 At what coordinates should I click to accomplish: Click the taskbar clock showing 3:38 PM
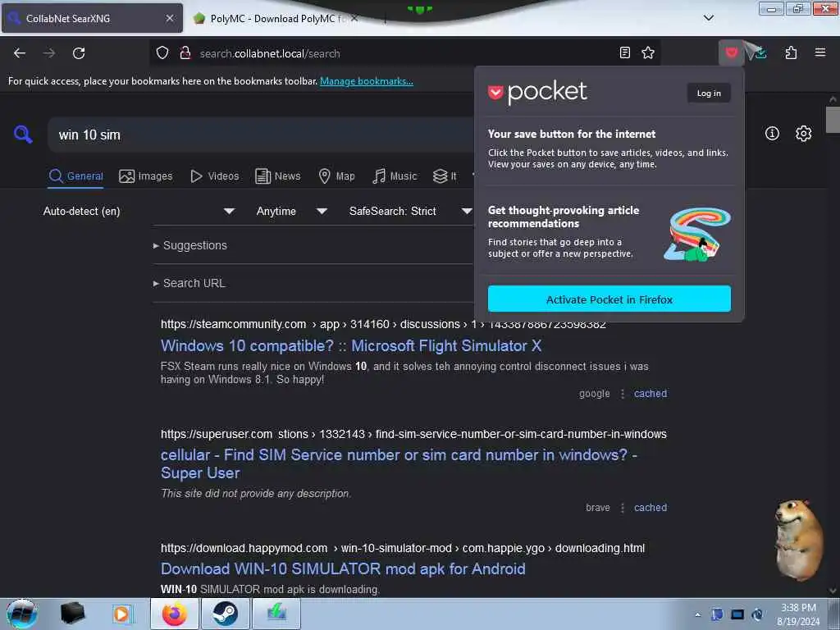[x=798, y=614]
